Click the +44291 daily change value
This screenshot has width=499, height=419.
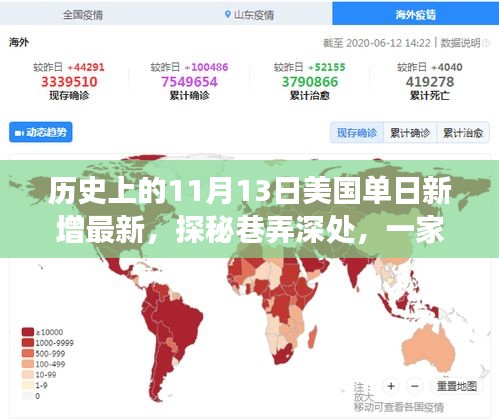point(86,67)
